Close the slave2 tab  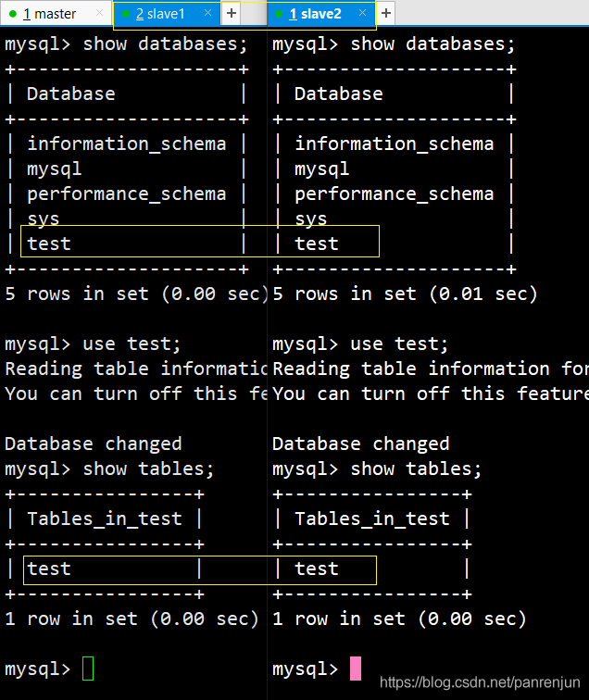(x=362, y=13)
